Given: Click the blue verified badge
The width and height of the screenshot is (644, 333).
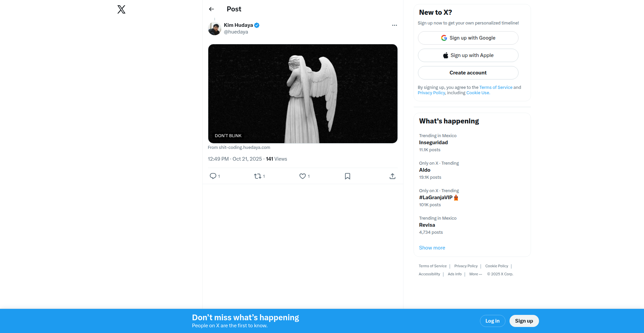Looking at the screenshot, I should [257, 25].
